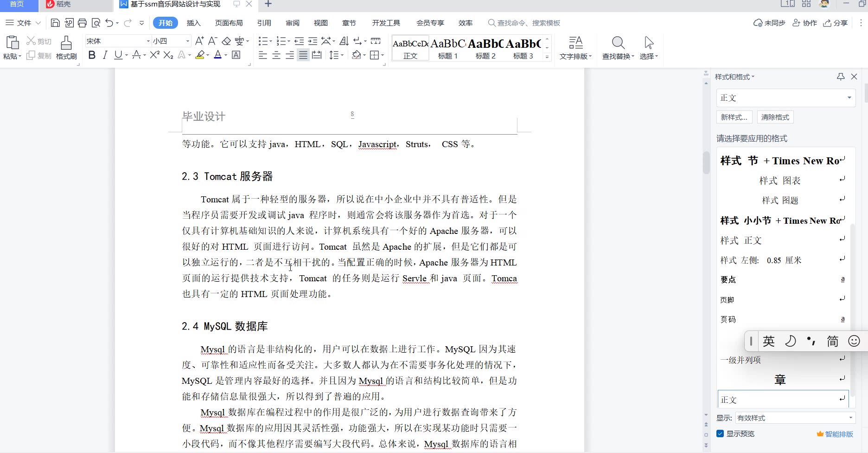Viewport: 868px width, 453px height.
Task: Open the text layout (文字排版) tool
Action: coord(575,43)
